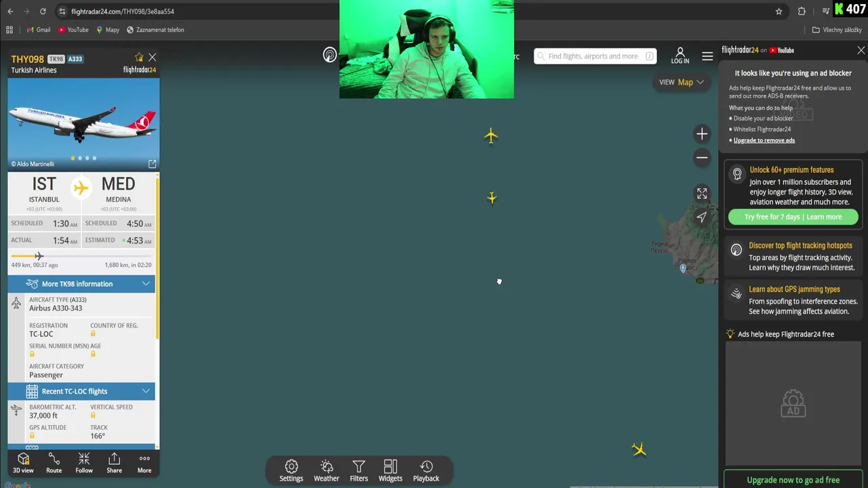The height and width of the screenshot is (488, 868).
Task: Click the blue airport pin near Paphos
Action: click(x=683, y=268)
